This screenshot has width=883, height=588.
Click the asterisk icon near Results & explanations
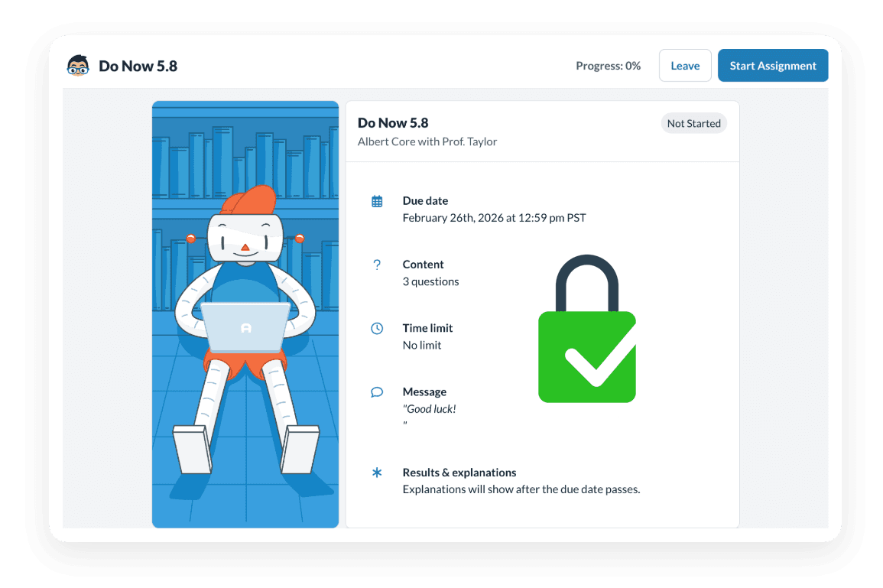click(376, 473)
